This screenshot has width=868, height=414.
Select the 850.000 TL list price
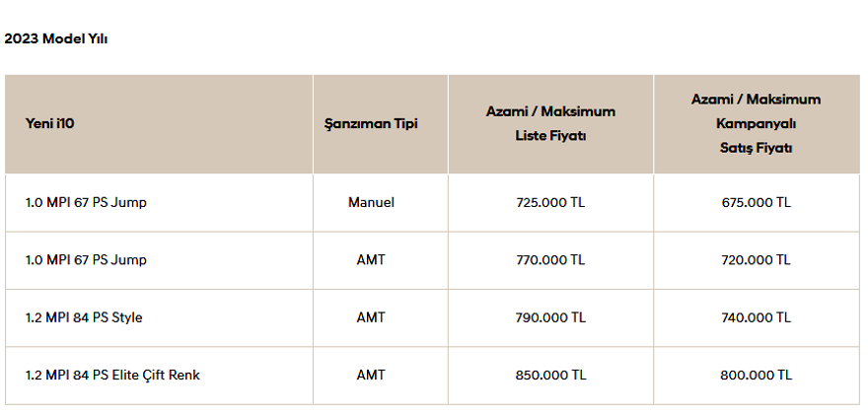550,376
